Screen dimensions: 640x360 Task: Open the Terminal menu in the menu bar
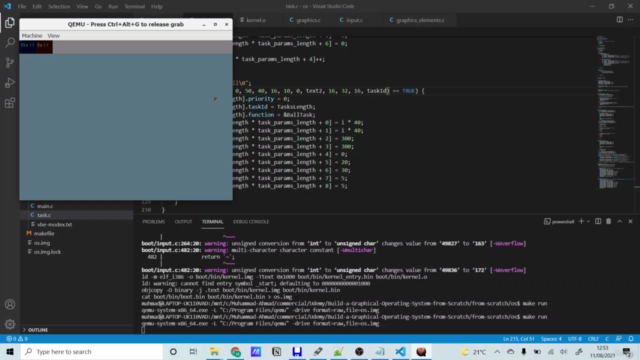pos(135,7)
